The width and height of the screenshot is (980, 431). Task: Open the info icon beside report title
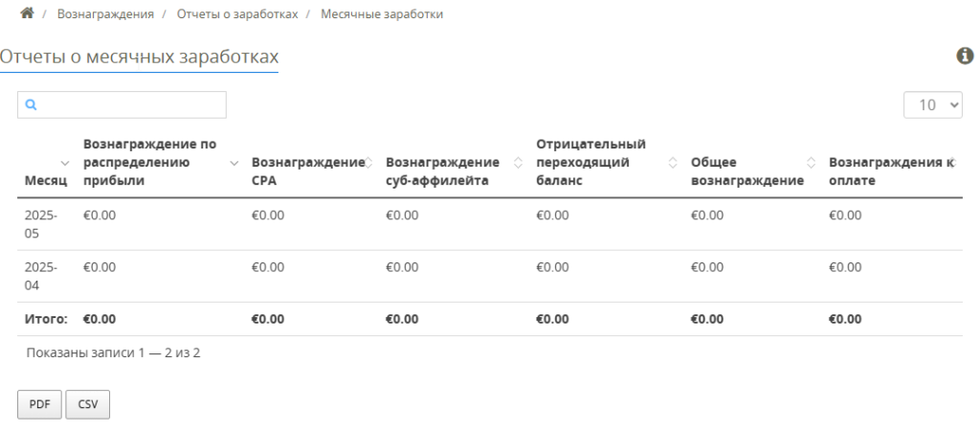coord(965,57)
